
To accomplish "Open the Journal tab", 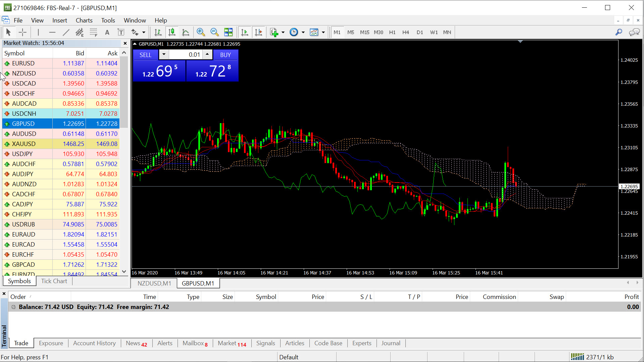I will pos(391,343).
